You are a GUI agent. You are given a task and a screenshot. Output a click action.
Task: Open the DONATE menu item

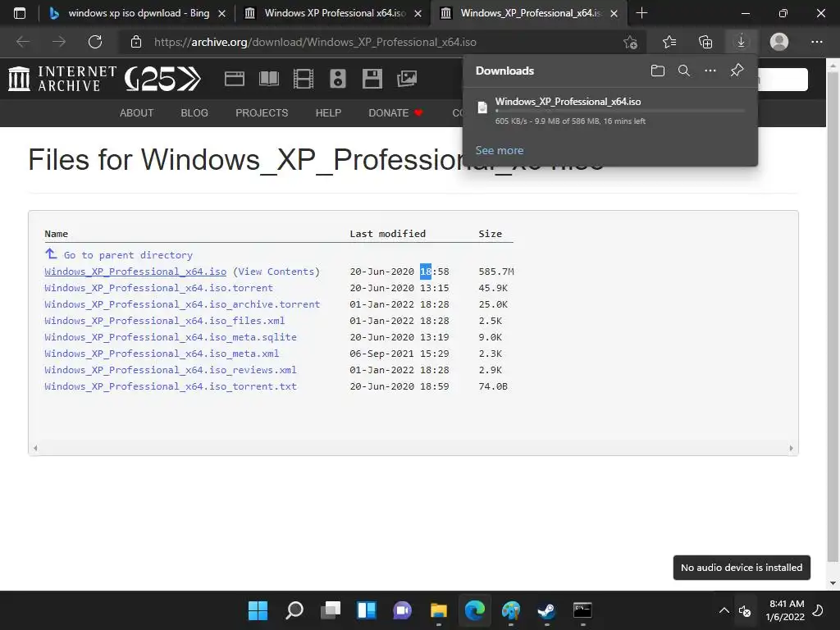coord(395,113)
